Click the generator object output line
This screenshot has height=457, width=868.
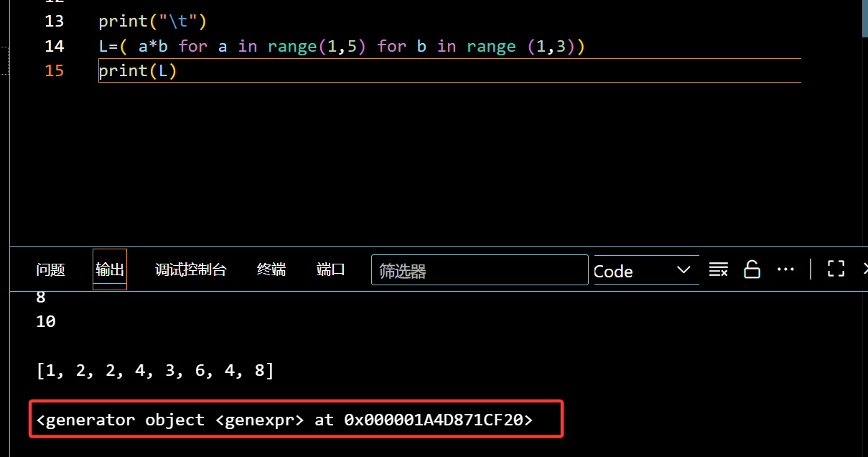pyautogui.click(x=284, y=420)
